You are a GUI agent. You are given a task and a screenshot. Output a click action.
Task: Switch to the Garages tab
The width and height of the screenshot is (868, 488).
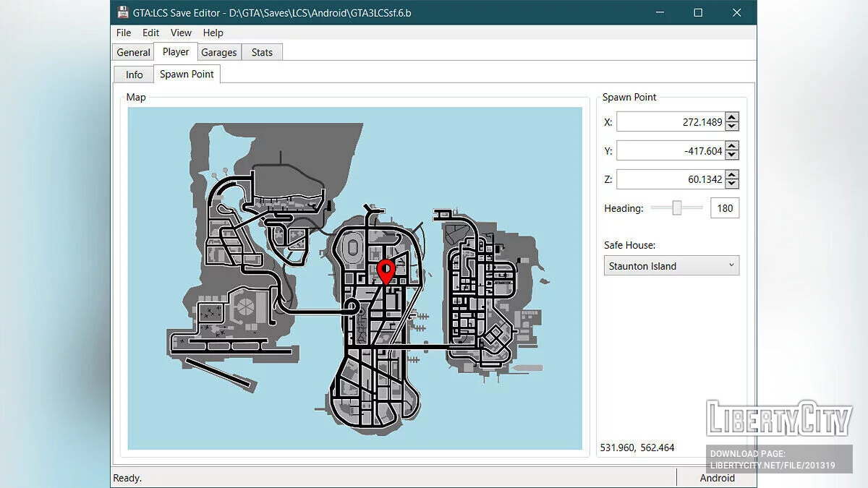(x=219, y=52)
